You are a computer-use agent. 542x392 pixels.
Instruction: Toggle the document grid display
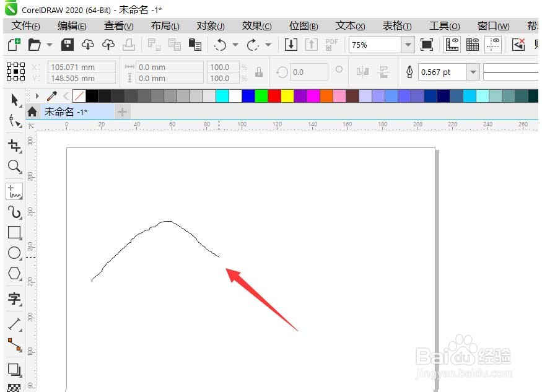(472, 45)
